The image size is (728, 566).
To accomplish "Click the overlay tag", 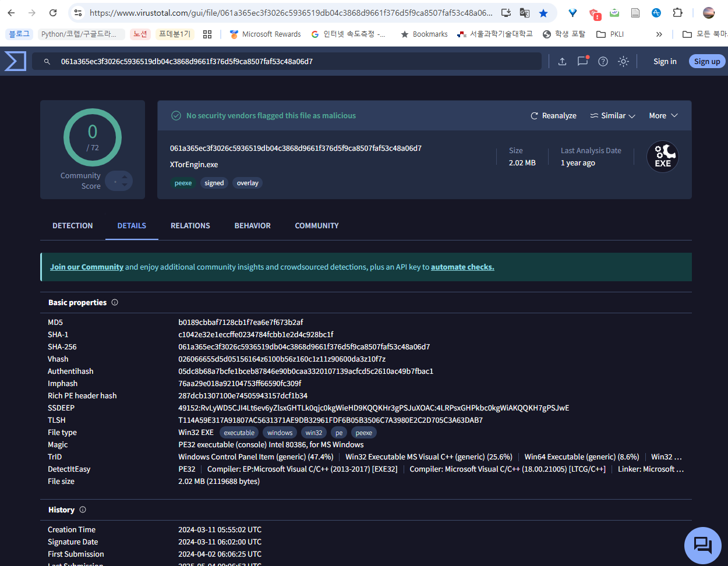I will tap(248, 183).
